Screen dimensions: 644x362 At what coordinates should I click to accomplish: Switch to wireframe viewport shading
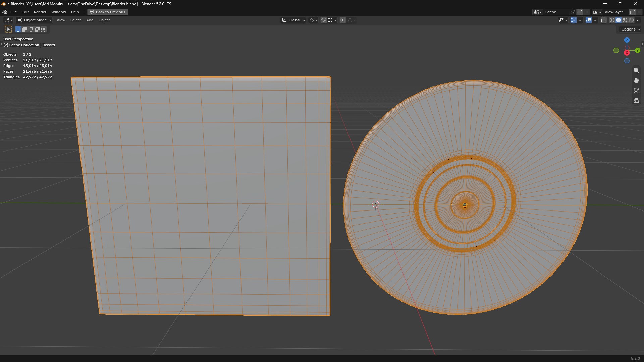(612, 20)
